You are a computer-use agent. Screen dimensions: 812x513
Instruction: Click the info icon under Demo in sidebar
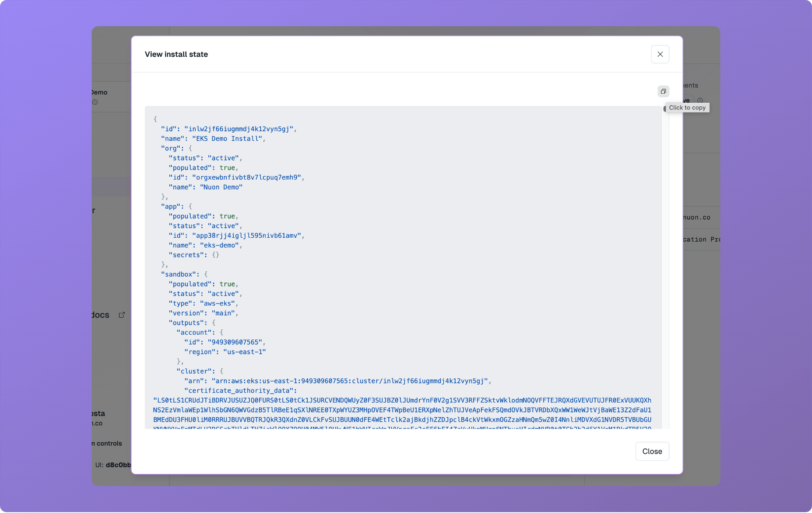[95, 102]
